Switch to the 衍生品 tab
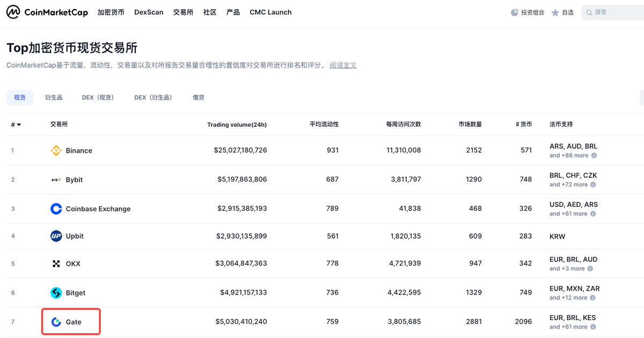The width and height of the screenshot is (644, 338). tap(54, 97)
